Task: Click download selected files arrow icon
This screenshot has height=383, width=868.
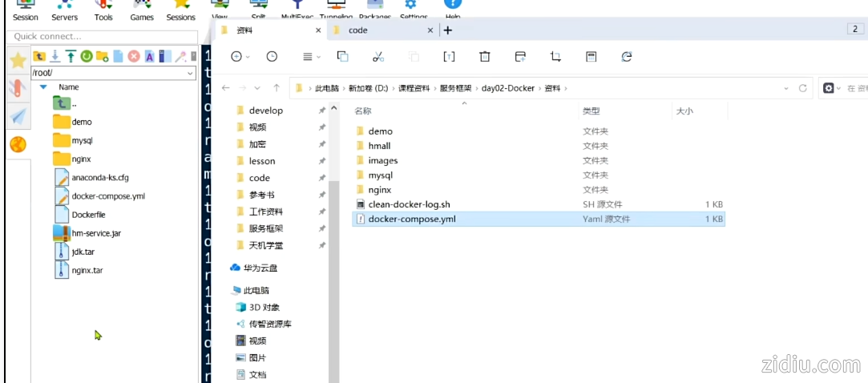Action: click(x=55, y=56)
